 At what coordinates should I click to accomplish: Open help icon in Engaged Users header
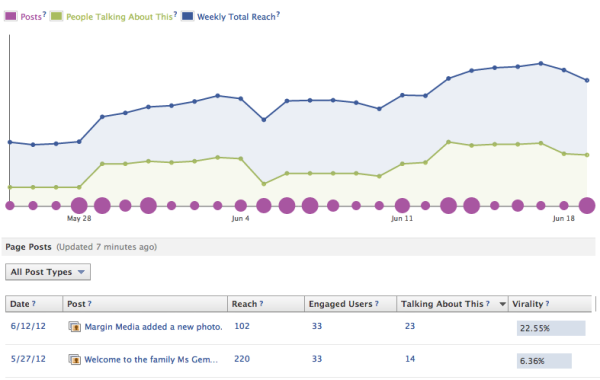point(377,303)
